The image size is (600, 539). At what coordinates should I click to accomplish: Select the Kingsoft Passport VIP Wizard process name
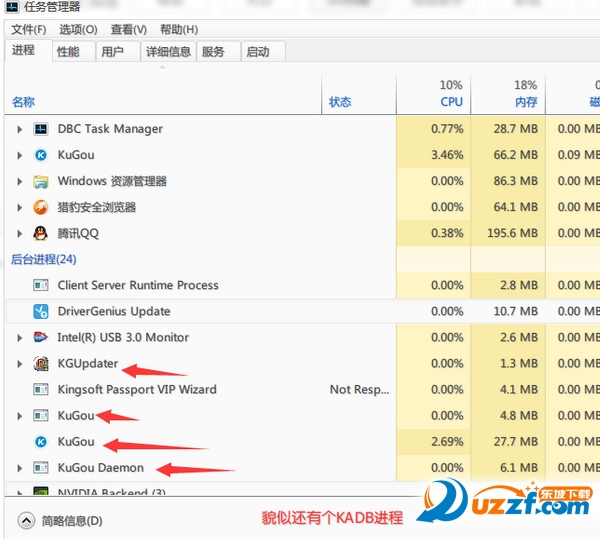pyautogui.click(x=137, y=389)
